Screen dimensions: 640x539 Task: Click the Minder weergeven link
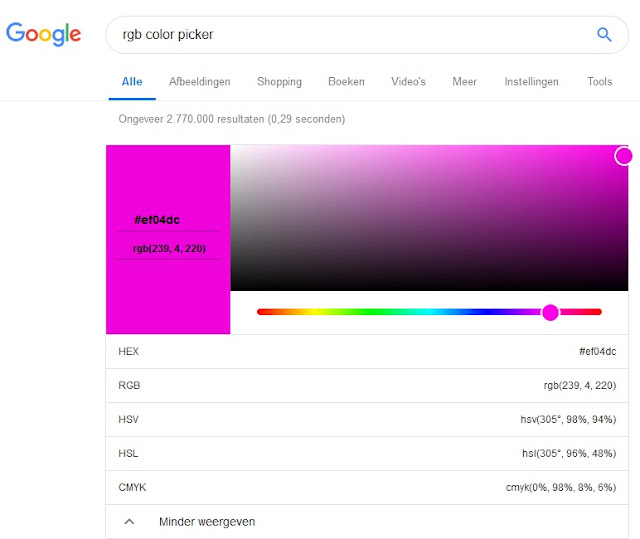[207, 522]
